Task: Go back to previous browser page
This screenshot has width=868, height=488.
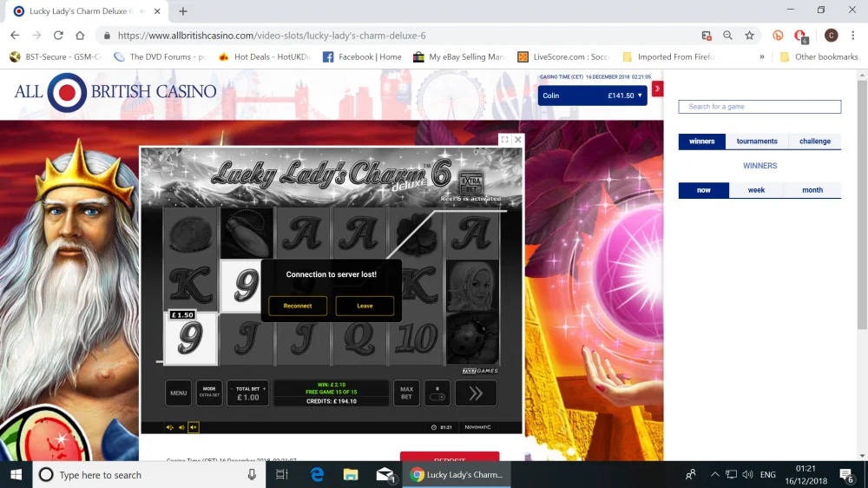Action: pos(15,36)
